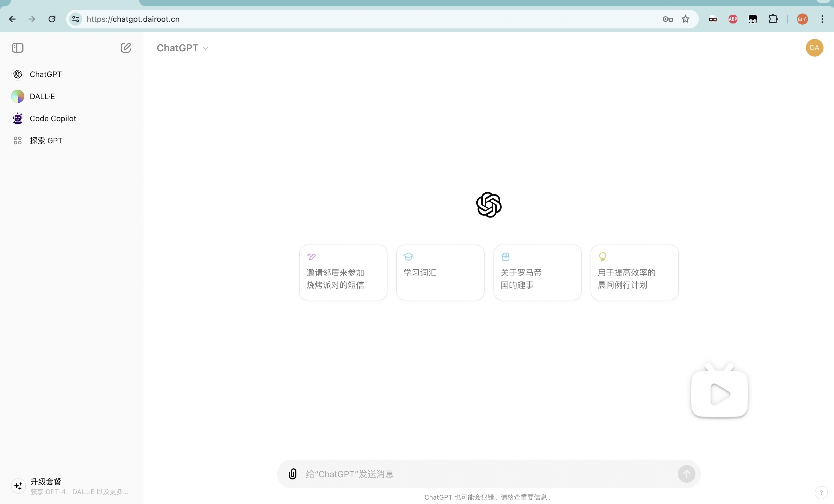
Task: Choose the barbecue party invitation suggestion card
Action: 343,272
